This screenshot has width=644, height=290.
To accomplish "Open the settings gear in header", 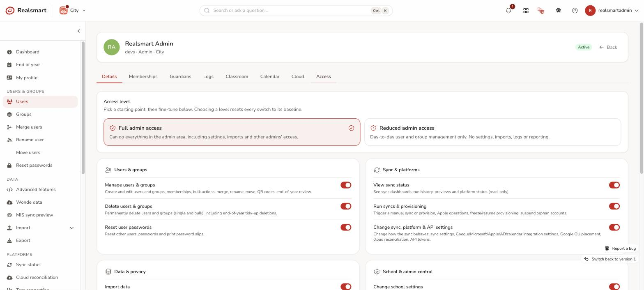I will [558, 10].
